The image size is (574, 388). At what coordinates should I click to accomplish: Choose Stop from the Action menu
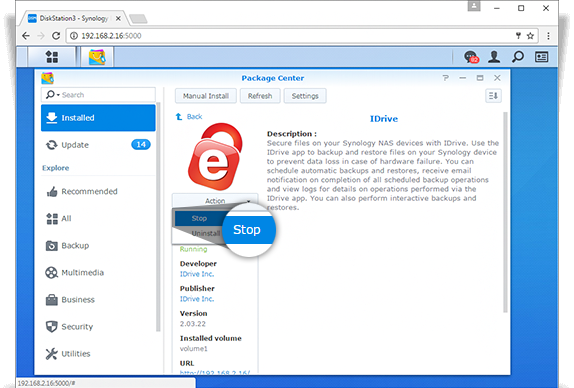coord(200,218)
